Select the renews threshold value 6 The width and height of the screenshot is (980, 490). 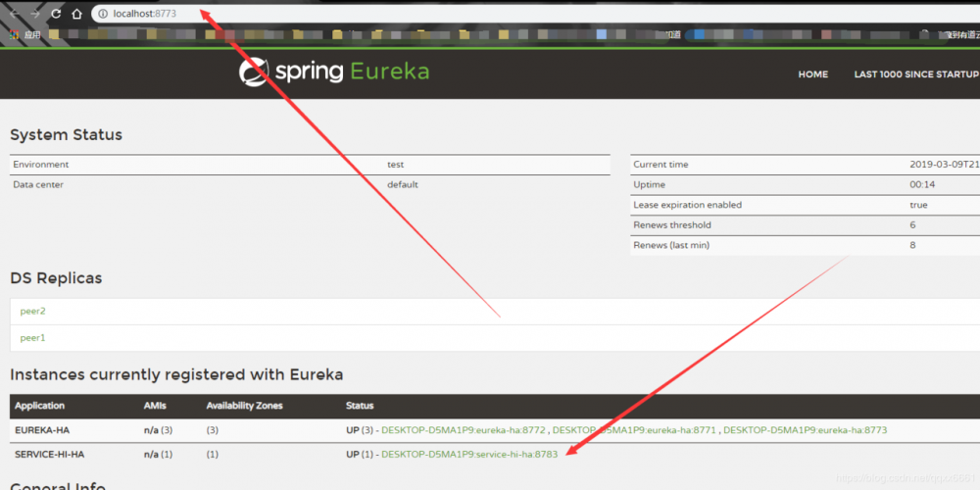pyautogui.click(x=913, y=225)
